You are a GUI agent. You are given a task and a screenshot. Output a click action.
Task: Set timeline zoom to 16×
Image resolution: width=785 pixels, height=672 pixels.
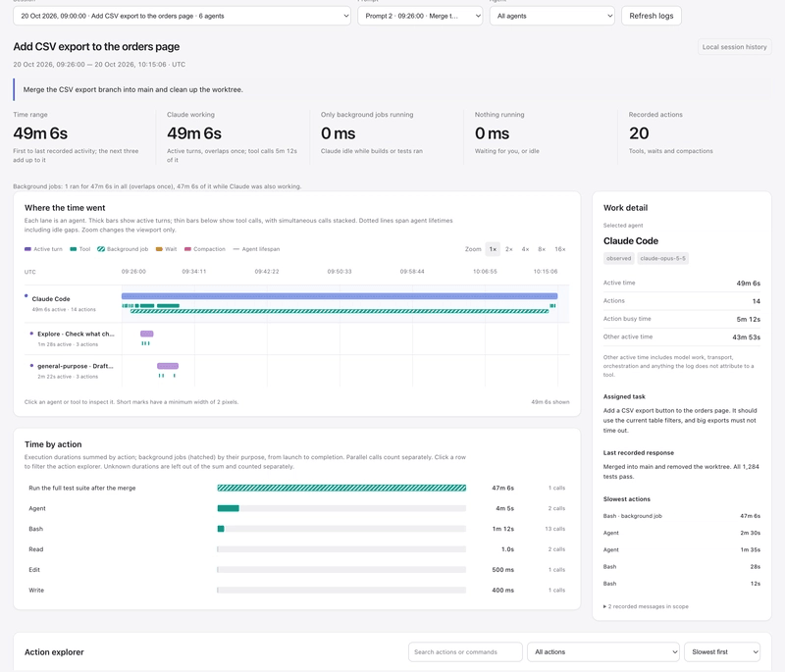(560, 249)
